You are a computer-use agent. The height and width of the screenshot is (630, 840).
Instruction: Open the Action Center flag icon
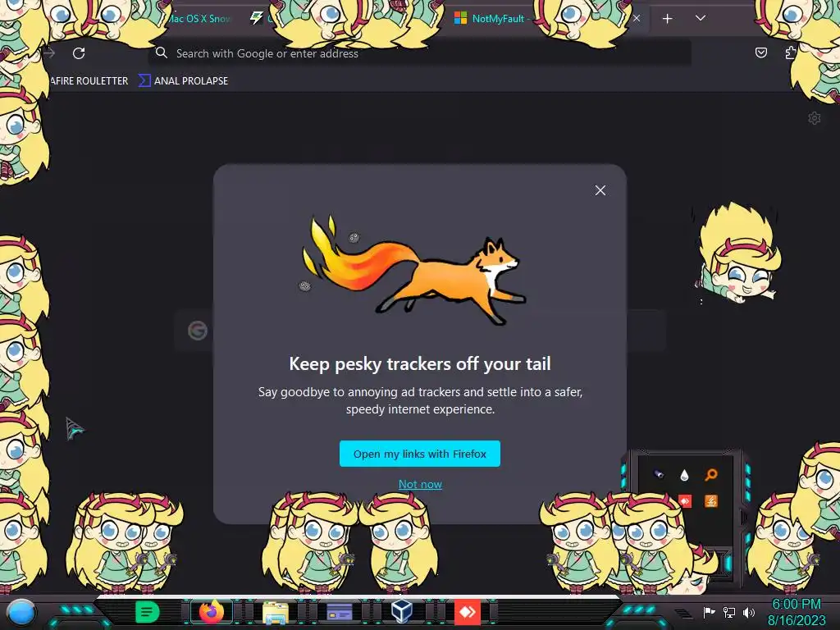(x=710, y=612)
